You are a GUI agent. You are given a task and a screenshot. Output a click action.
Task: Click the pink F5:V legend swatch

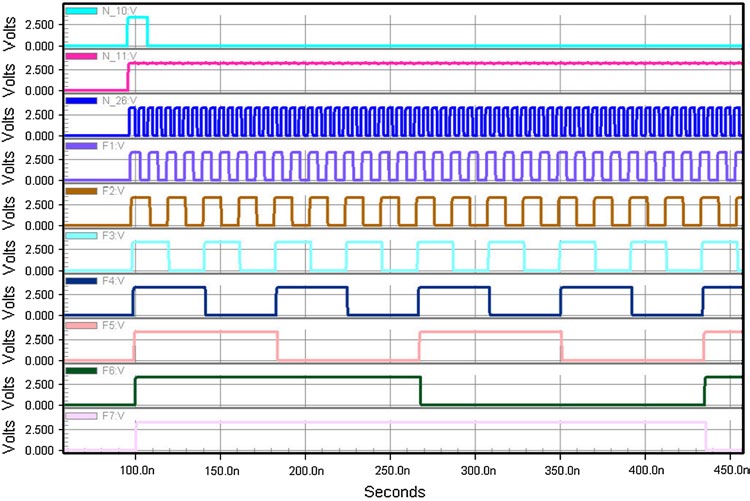point(81,326)
